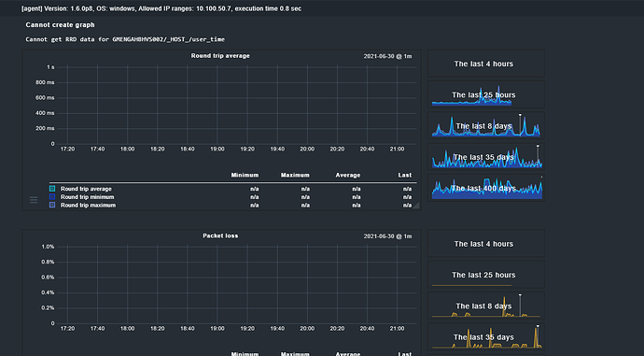The image size is (644, 356).
Task: Click the '19:00' time label on Round trip graph
Action: (x=217, y=149)
